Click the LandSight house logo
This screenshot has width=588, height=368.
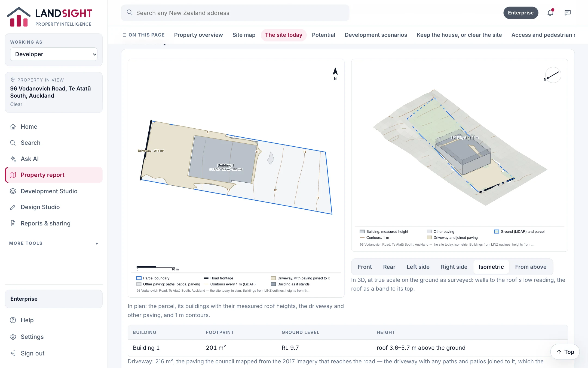click(x=19, y=17)
